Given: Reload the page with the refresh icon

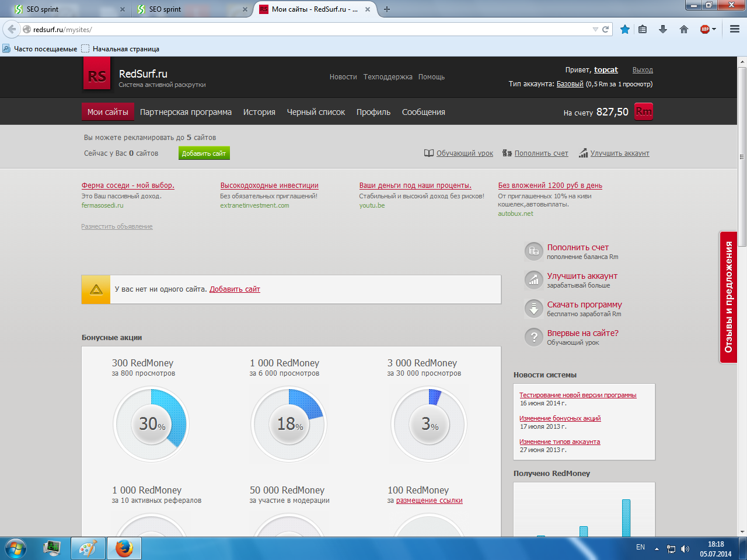Looking at the screenshot, I should (606, 29).
